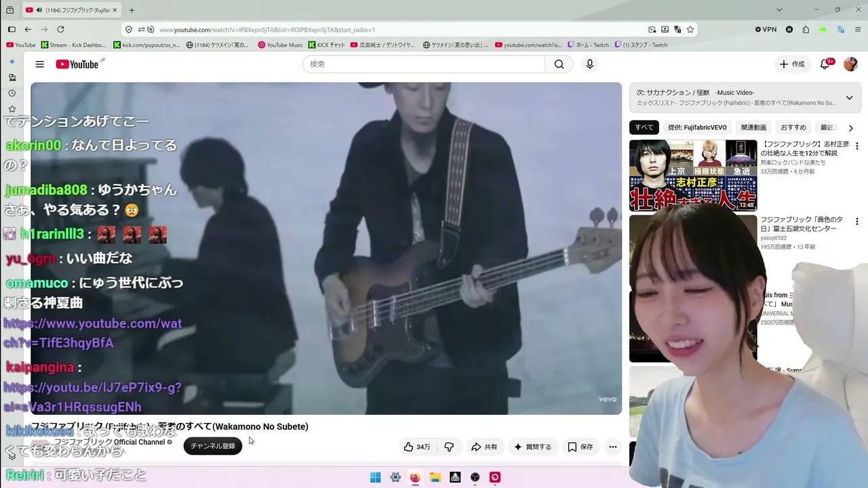868x488 pixels.
Task: Show more filter chips with right arrow
Action: click(x=850, y=127)
